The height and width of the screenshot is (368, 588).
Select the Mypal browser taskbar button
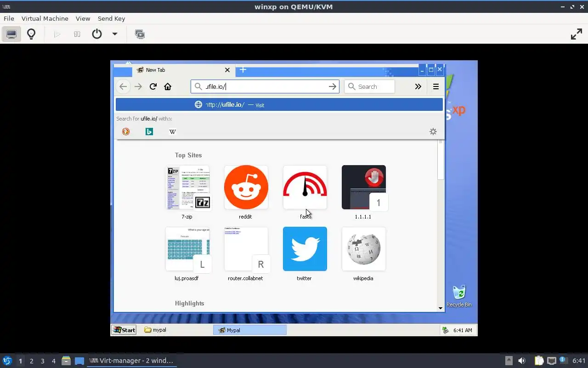click(250, 330)
